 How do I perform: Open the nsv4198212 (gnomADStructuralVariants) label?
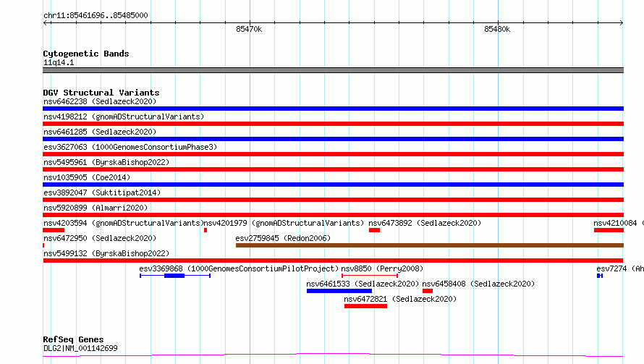click(124, 117)
